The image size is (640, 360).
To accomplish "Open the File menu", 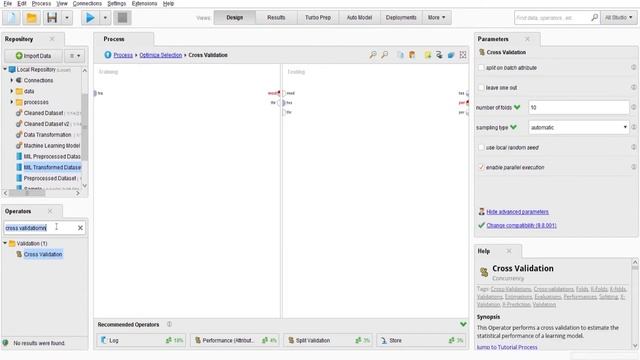I will click(7, 4).
